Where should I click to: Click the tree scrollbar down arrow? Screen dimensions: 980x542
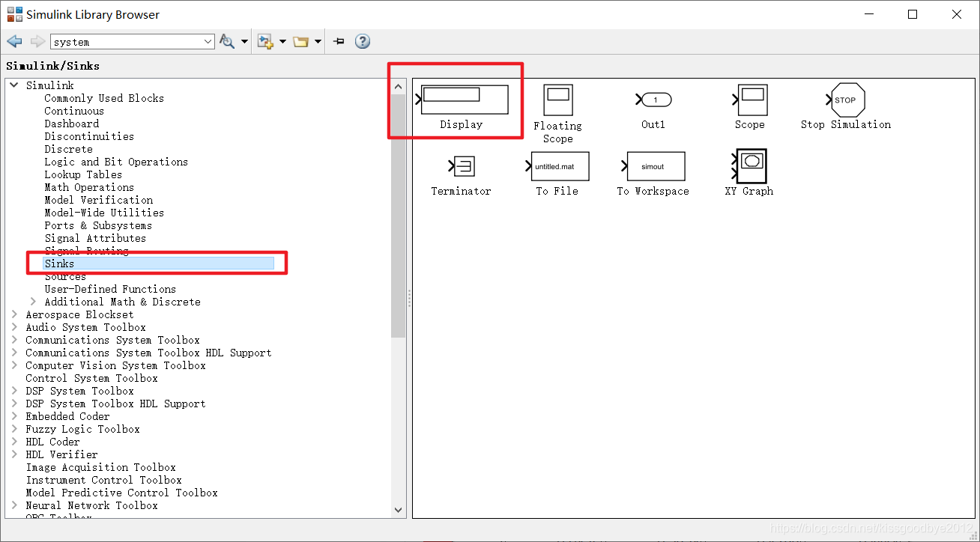398,510
